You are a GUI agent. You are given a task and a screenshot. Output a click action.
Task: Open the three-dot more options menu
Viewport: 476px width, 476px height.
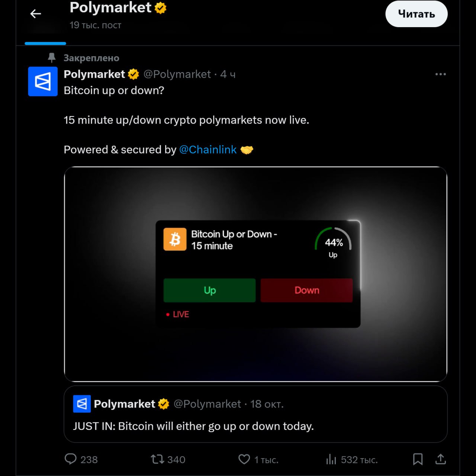tap(440, 74)
